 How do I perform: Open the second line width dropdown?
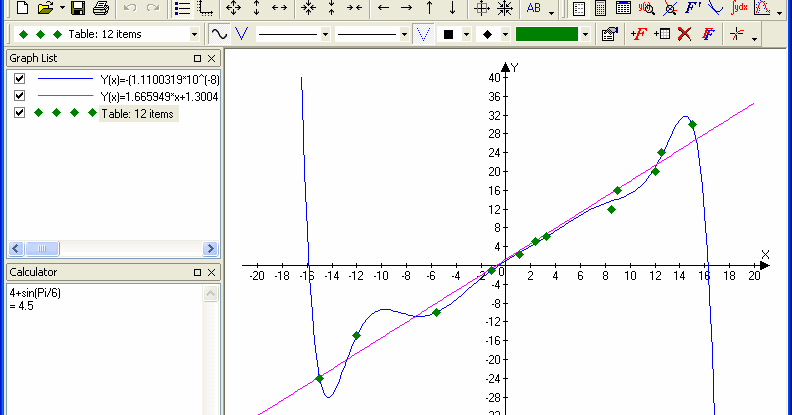(x=404, y=34)
